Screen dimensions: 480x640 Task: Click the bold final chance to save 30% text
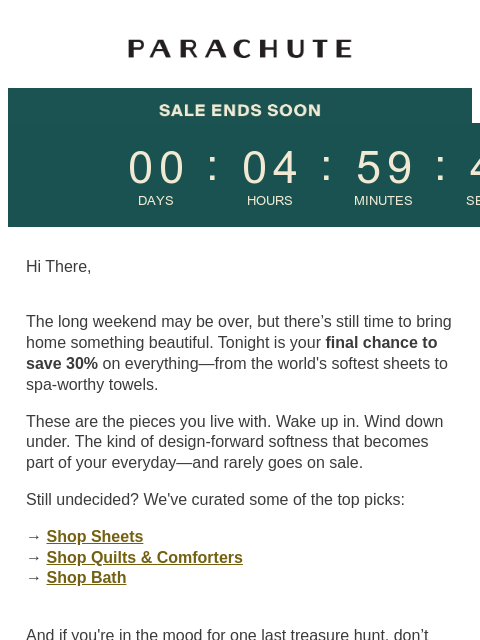point(232,353)
